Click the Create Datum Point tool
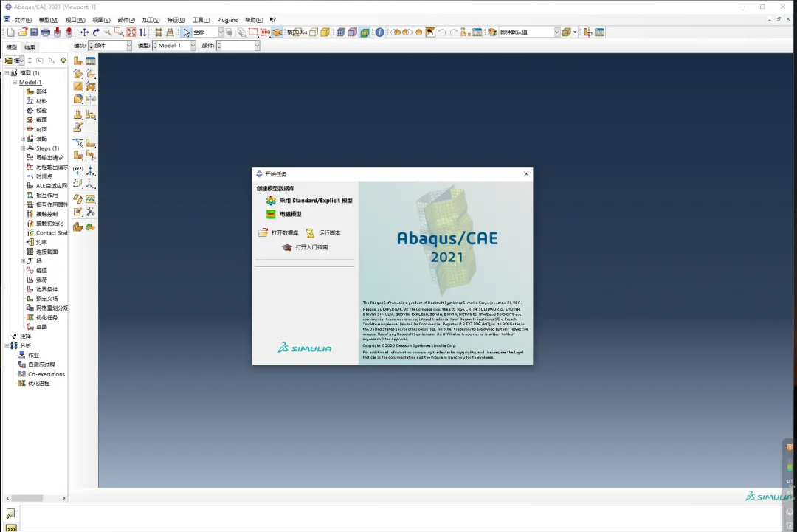Viewport: 797px width, 532px height. coord(78,170)
